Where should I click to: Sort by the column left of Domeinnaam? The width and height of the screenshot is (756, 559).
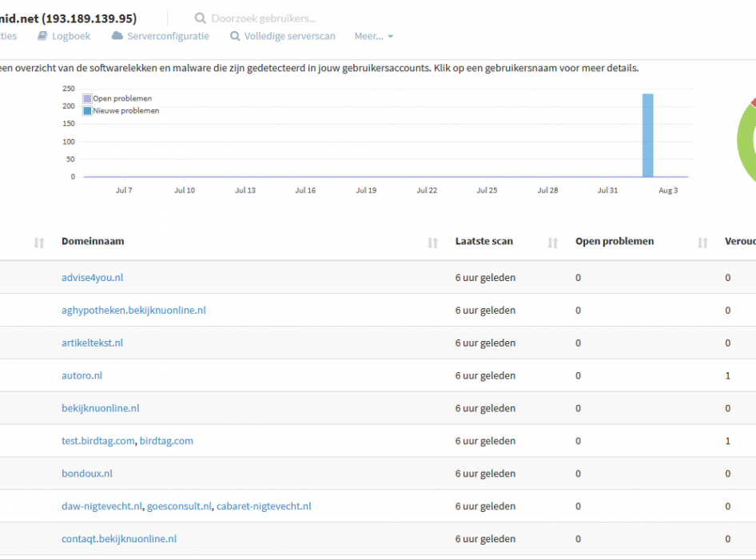tap(39, 243)
